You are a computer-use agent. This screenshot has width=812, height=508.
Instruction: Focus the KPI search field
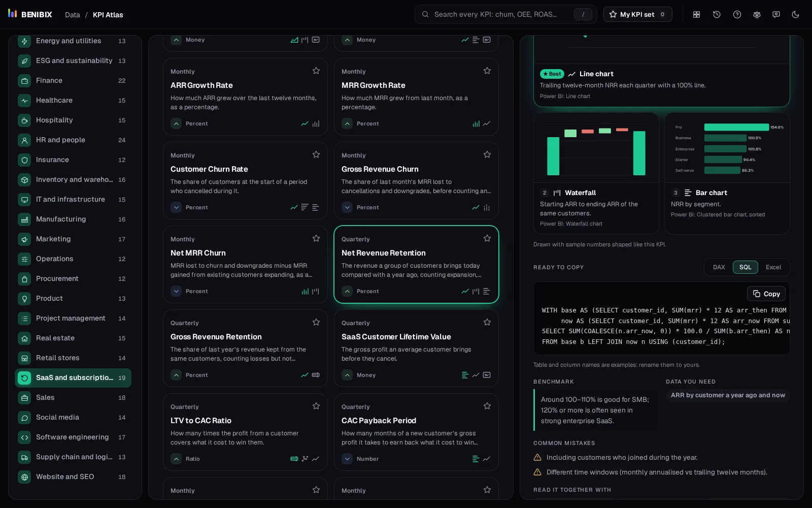click(505, 14)
